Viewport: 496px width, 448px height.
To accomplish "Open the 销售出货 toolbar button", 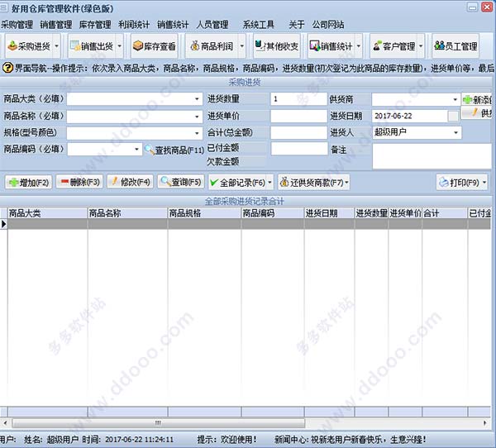I will coord(92,46).
